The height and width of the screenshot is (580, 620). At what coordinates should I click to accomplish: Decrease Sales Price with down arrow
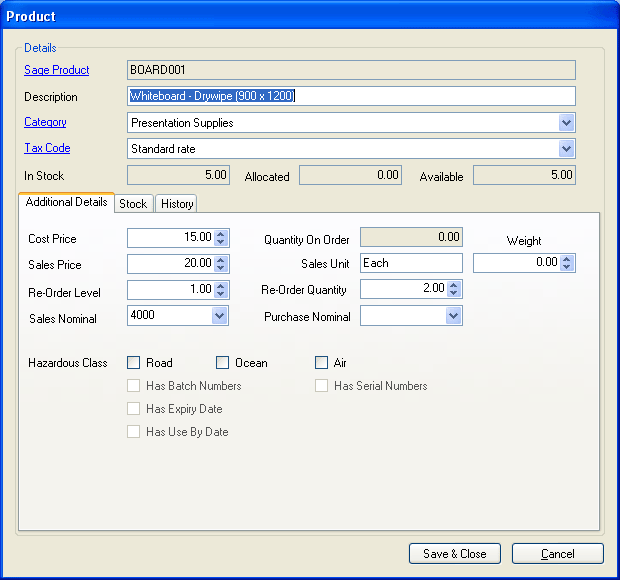pyautogui.click(x=221, y=268)
